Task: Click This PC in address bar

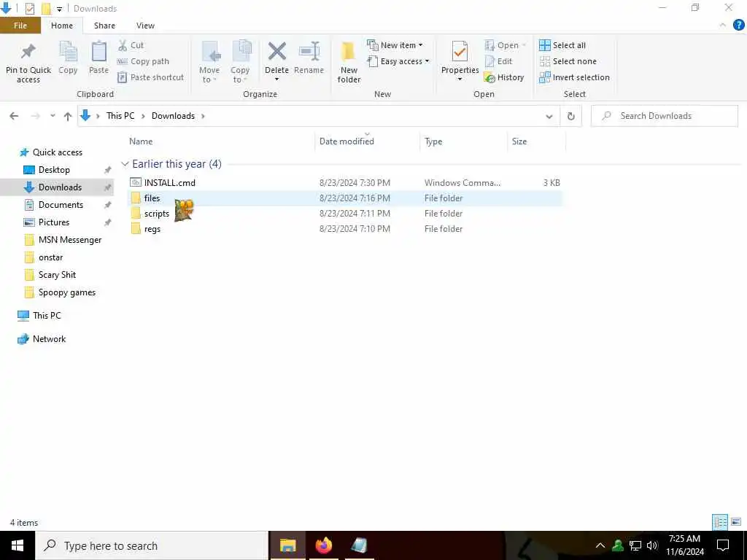Action: tap(120, 116)
